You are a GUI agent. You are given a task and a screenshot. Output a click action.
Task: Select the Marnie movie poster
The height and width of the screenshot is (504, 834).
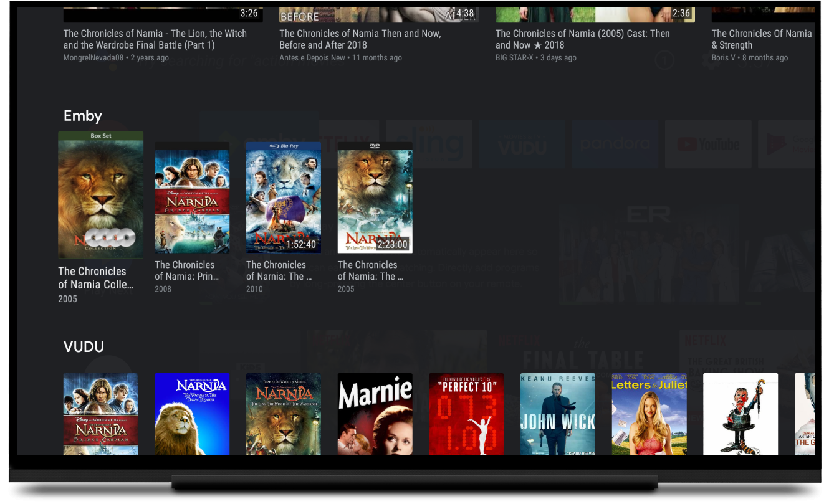375,414
